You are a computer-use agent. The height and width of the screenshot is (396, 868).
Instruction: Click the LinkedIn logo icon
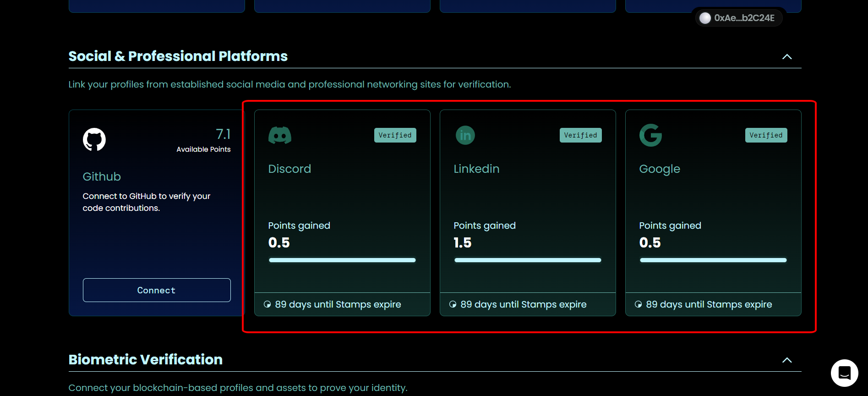[x=465, y=135]
